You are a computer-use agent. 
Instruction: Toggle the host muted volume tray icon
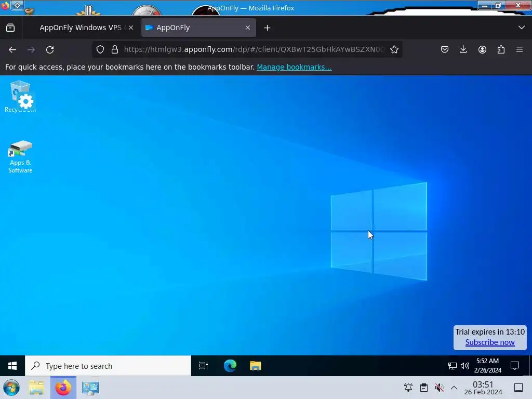pos(440,388)
